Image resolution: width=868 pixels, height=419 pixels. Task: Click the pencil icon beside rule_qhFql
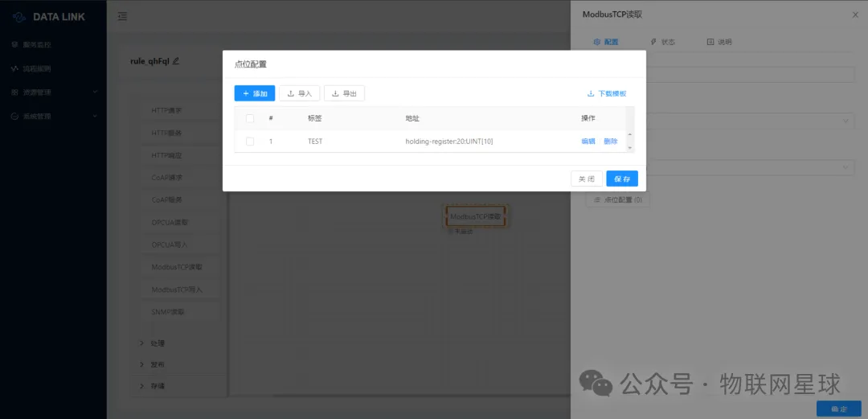tap(176, 61)
